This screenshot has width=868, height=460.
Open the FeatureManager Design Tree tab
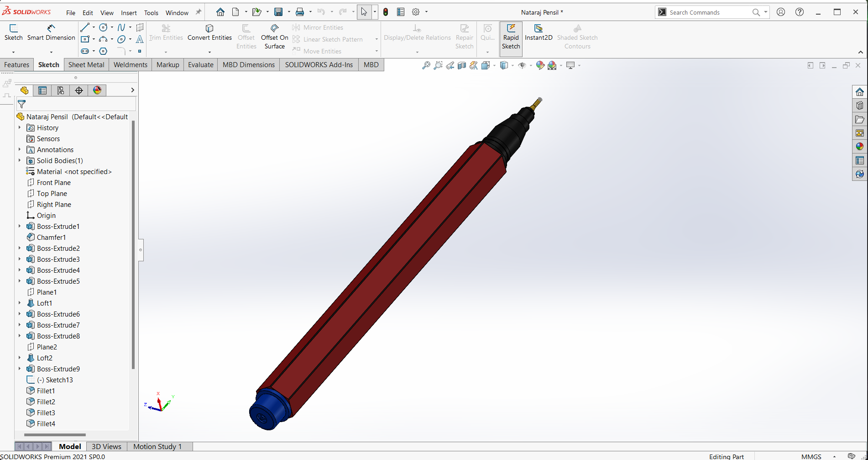[24, 90]
